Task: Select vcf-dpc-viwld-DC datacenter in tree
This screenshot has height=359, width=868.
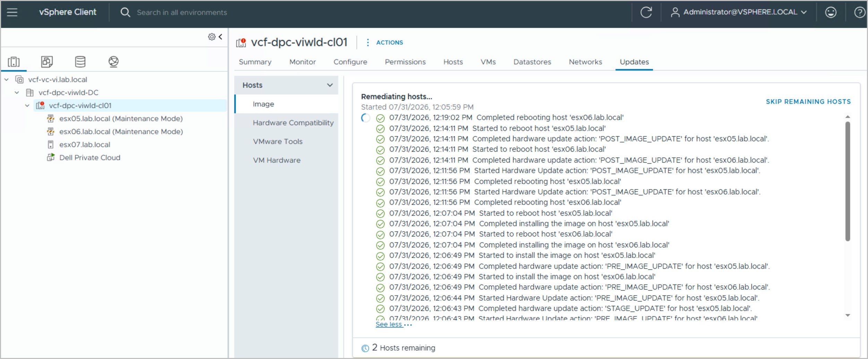Action: point(68,93)
